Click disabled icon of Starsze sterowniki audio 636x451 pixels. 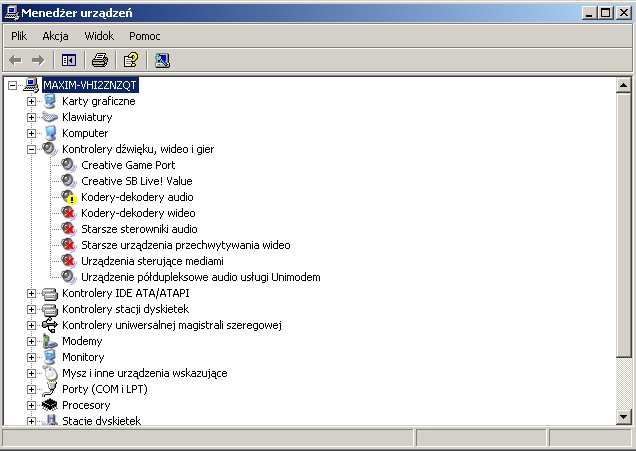click(x=69, y=229)
